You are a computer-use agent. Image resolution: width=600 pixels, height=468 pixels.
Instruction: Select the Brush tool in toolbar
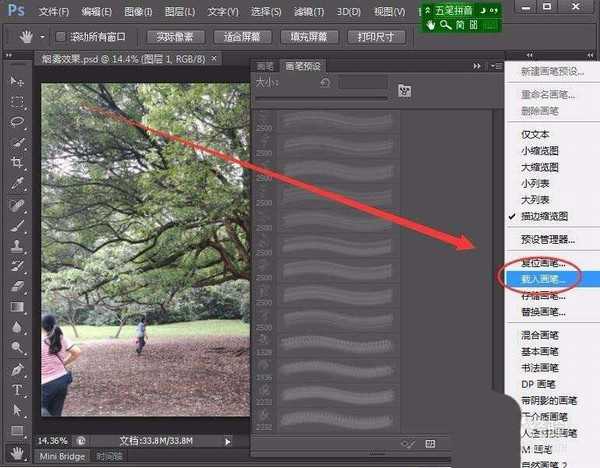[x=17, y=225]
